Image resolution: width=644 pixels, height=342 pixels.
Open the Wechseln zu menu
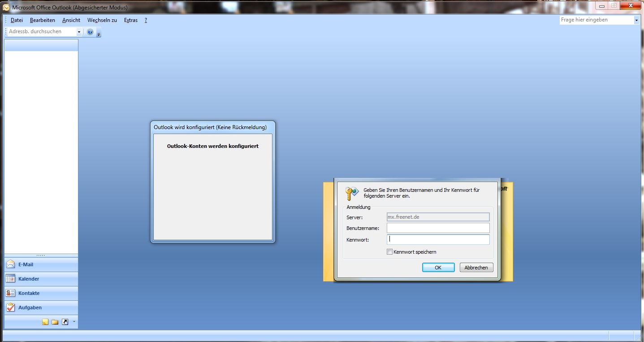pyautogui.click(x=102, y=20)
